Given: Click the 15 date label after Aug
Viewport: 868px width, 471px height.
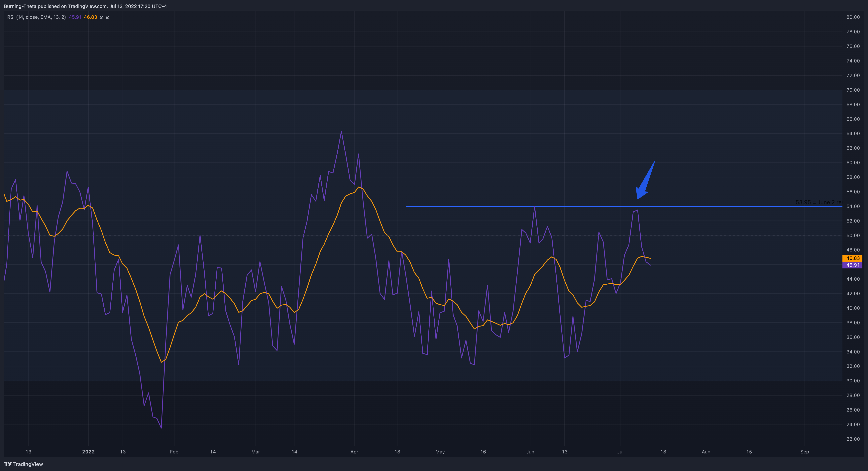Looking at the screenshot, I should tap(749, 452).
